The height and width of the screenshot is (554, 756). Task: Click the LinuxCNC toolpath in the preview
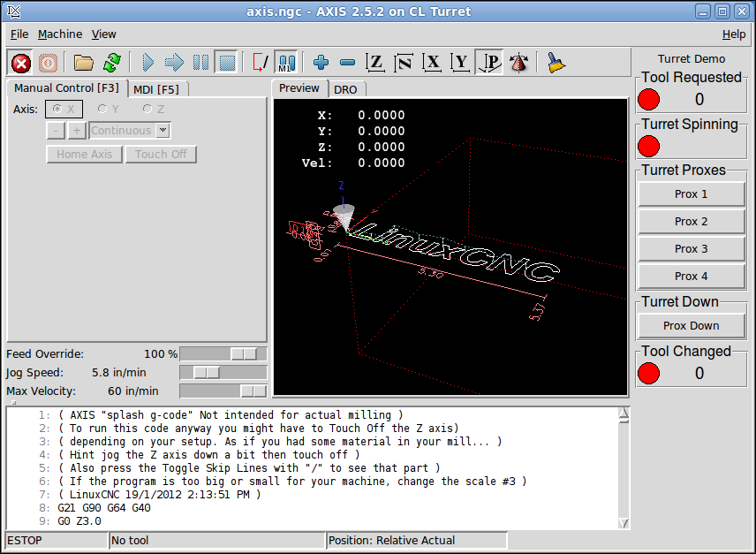click(x=456, y=253)
